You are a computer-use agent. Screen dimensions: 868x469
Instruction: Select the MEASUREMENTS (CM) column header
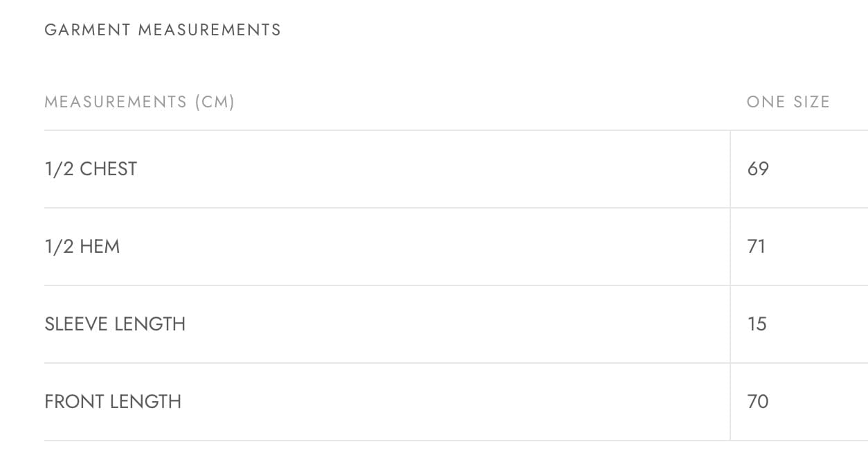pyautogui.click(x=139, y=102)
